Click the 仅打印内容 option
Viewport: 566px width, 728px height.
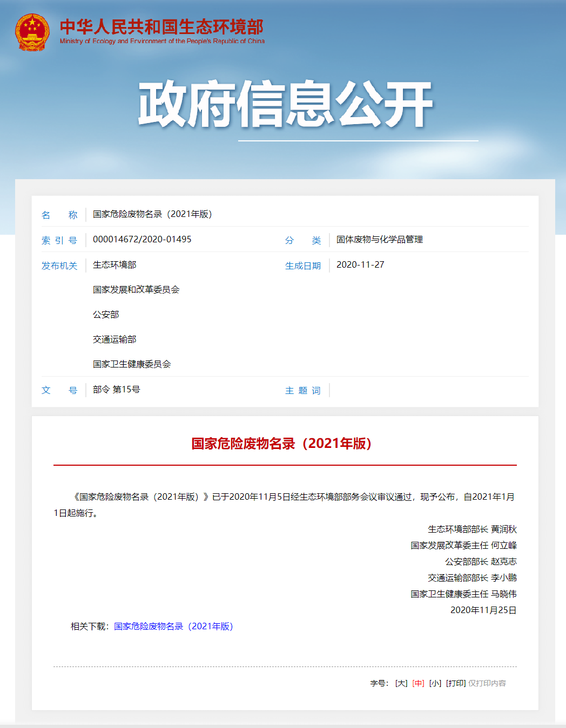[x=487, y=683]
